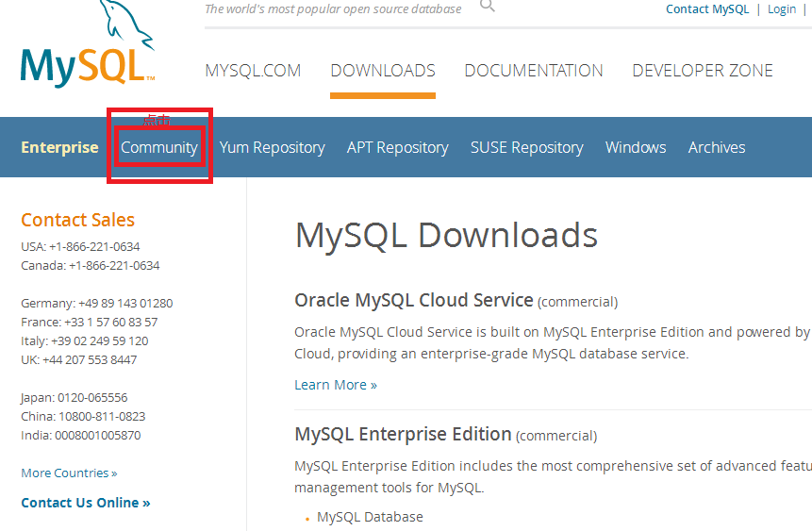Click the MySQL dolphin logo
This screenshot has width=812, height=531.
(88, 43)
